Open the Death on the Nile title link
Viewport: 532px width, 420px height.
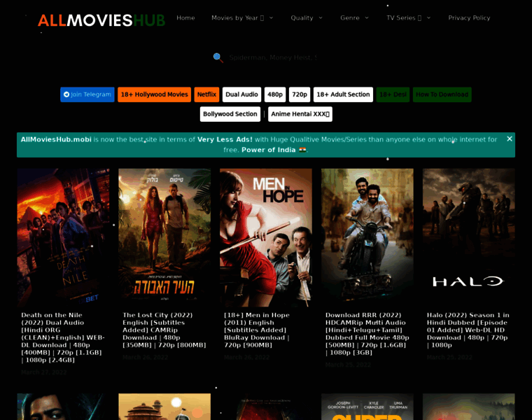click(63, 337)
